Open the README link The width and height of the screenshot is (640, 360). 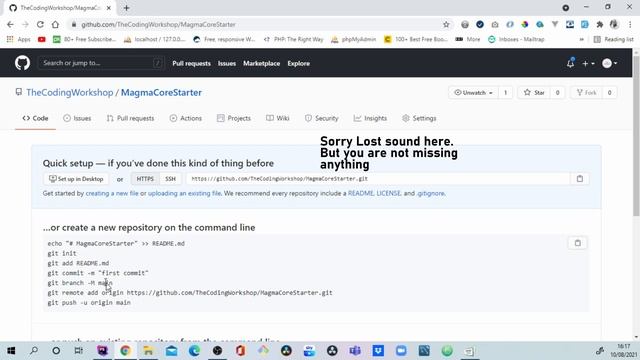(x=360, y=193)
